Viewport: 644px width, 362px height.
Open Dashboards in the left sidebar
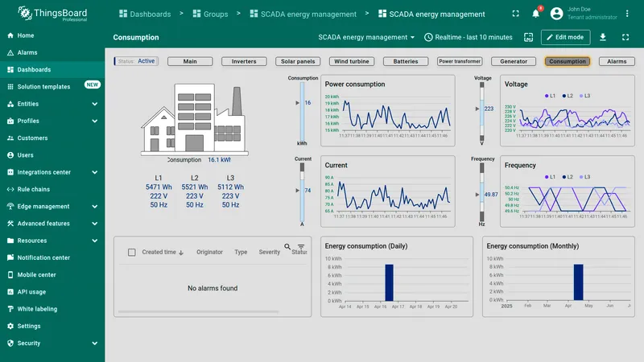tap(52, 70)
